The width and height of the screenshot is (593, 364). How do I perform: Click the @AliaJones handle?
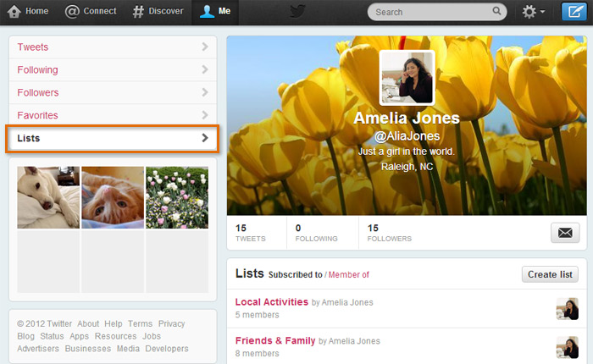[407, 136]
